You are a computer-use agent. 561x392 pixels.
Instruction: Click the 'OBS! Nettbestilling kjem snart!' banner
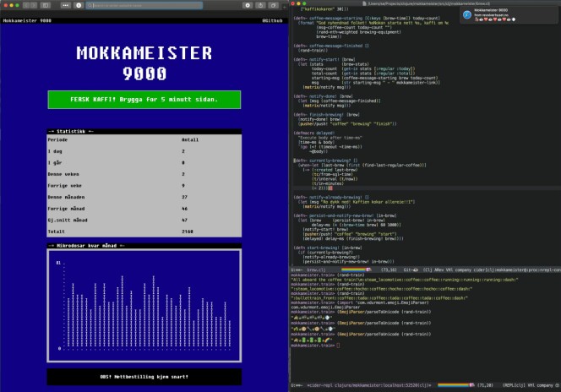pos(144,377)
